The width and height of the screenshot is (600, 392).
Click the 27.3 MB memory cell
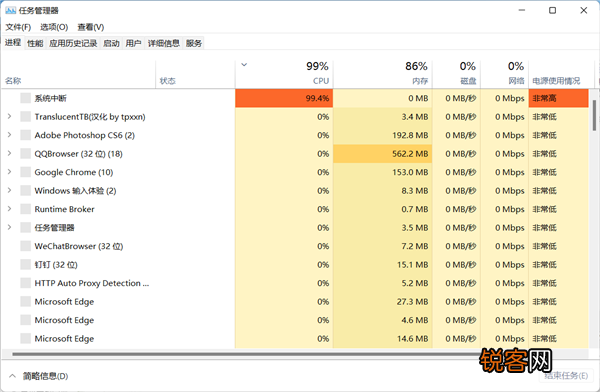383,301
